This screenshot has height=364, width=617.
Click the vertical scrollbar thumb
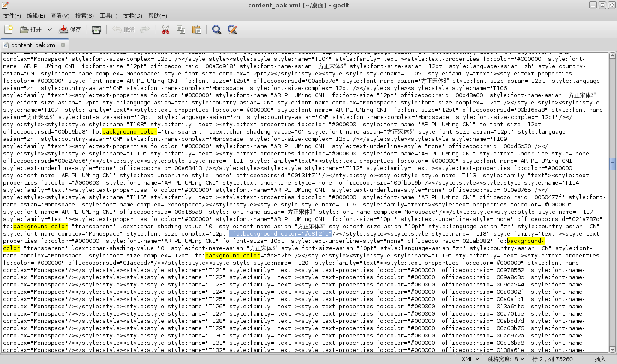coord(612,164)
